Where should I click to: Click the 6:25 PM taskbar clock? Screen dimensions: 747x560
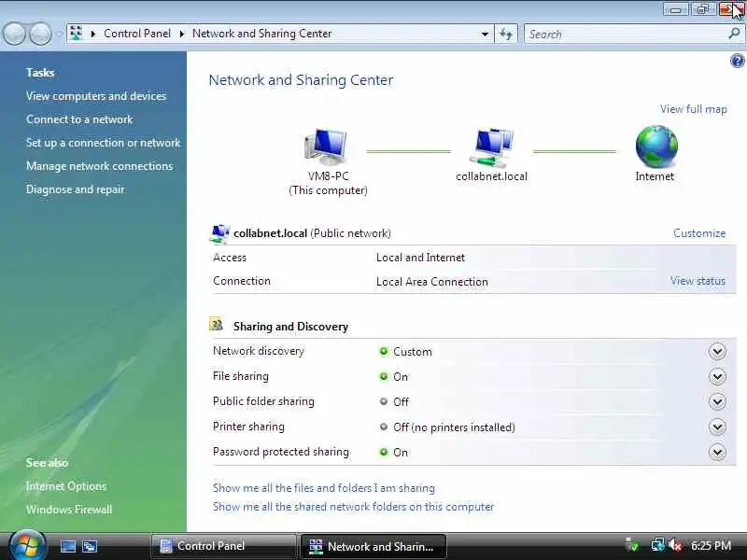711,545
